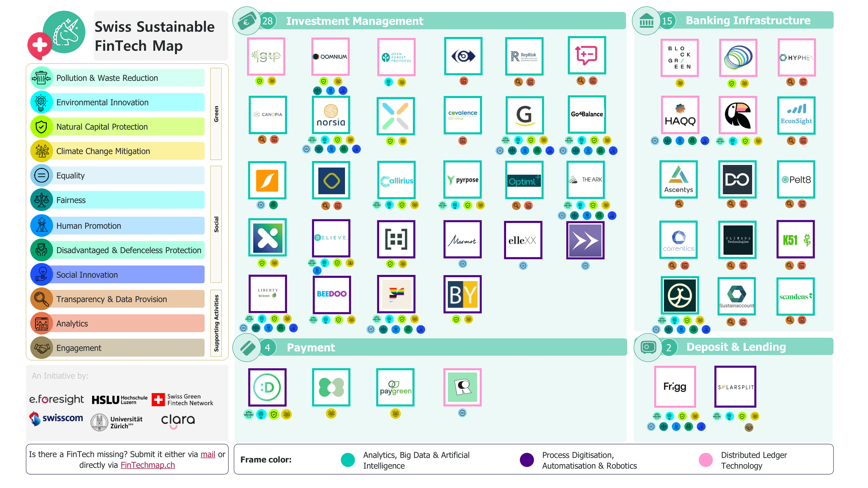
Task: Open the SOLARSPLIT company tile
Action: click(735, 386)
